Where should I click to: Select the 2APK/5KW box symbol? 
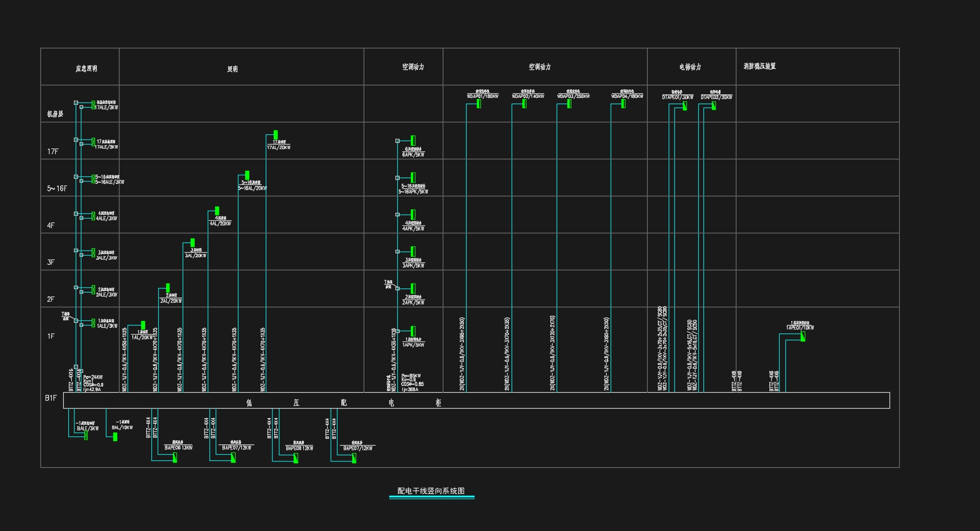click(x=413, y=288)
